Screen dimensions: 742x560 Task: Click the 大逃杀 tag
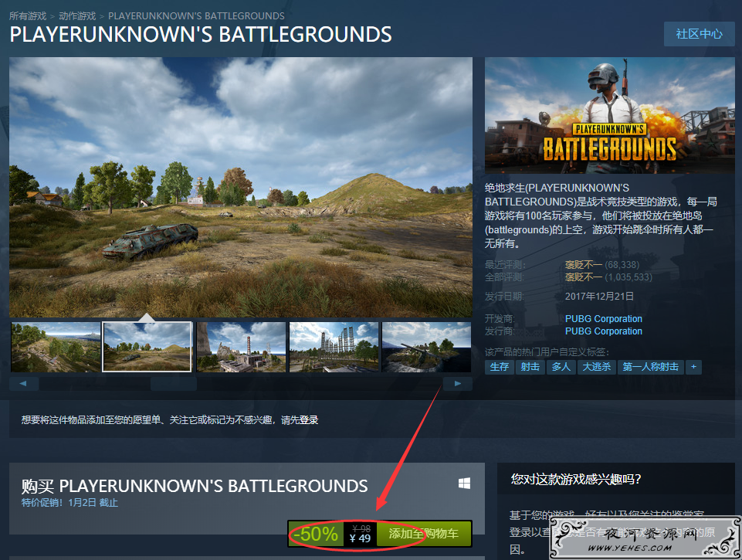click(x=596, y=367)
